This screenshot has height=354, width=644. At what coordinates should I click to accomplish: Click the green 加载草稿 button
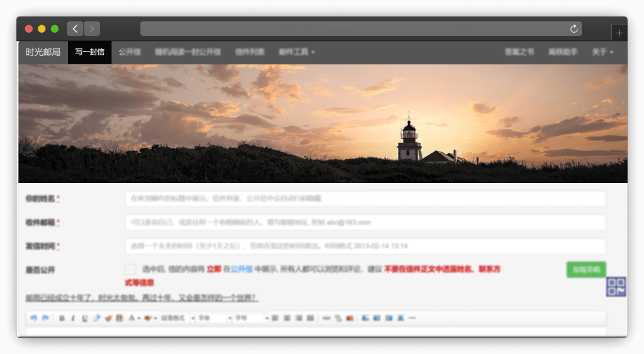tap(586, 269)
